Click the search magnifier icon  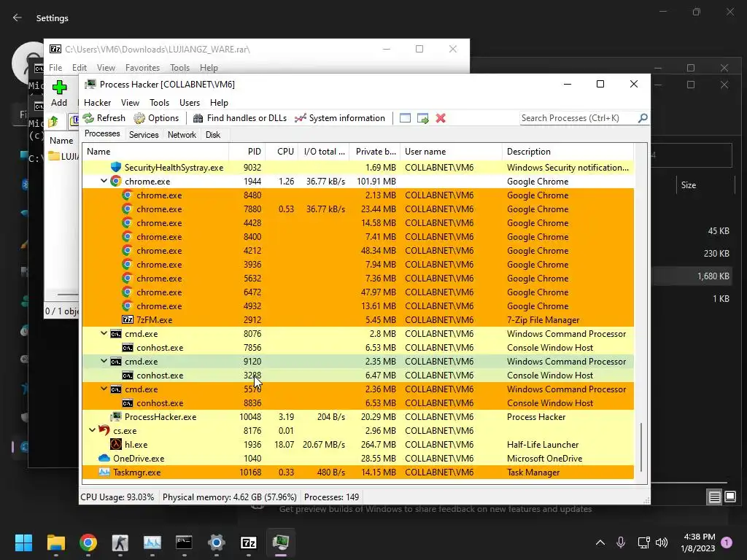643,117
